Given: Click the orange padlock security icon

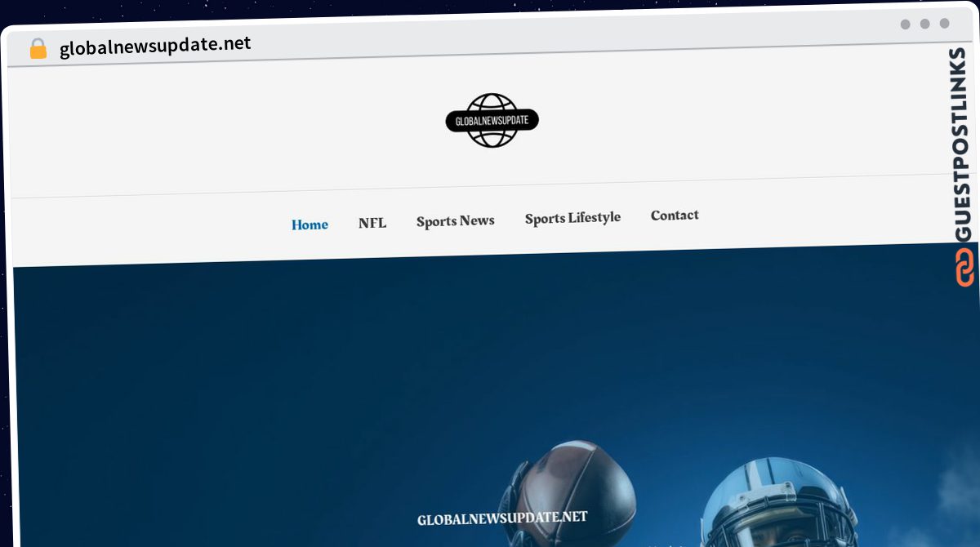Looking at the screenshot, I should tap(38, 49).
